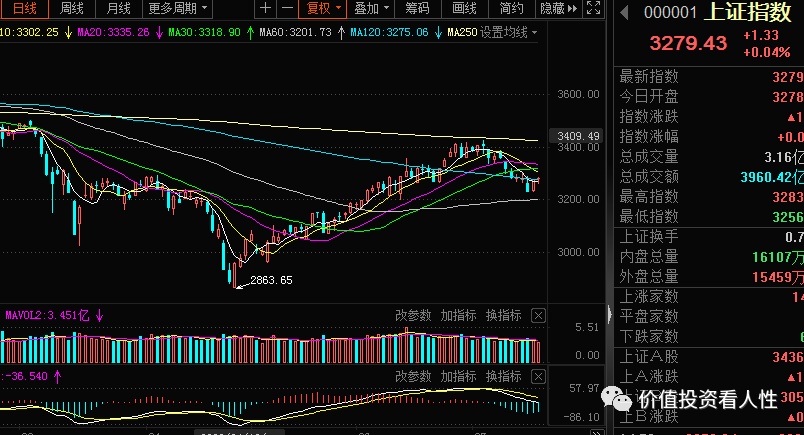Switch to the 周线 weekly chart tab
The width and height of the screenshot is (804, 435).
pos(72,8)
